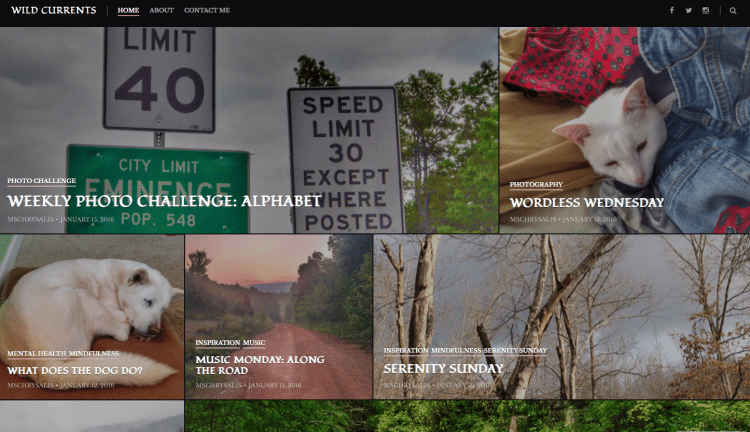750x432 pixels.
Task: Open the Instagram social icon
Action: pyautogui.click(x=706, y=10)
